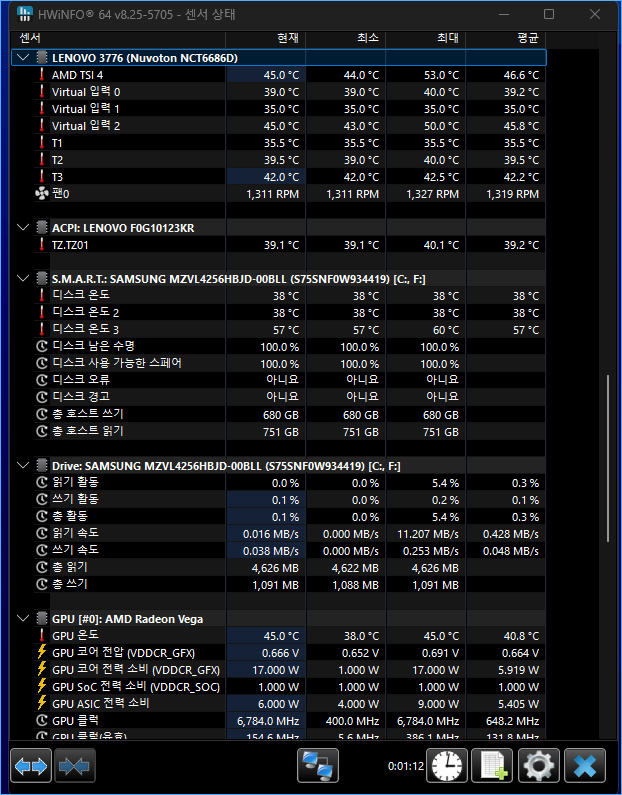Image resolution: width=622 pixels, height=795 pixels.
Task: Click the 680 GB current host writes value
Action: [x=281, y=415]
